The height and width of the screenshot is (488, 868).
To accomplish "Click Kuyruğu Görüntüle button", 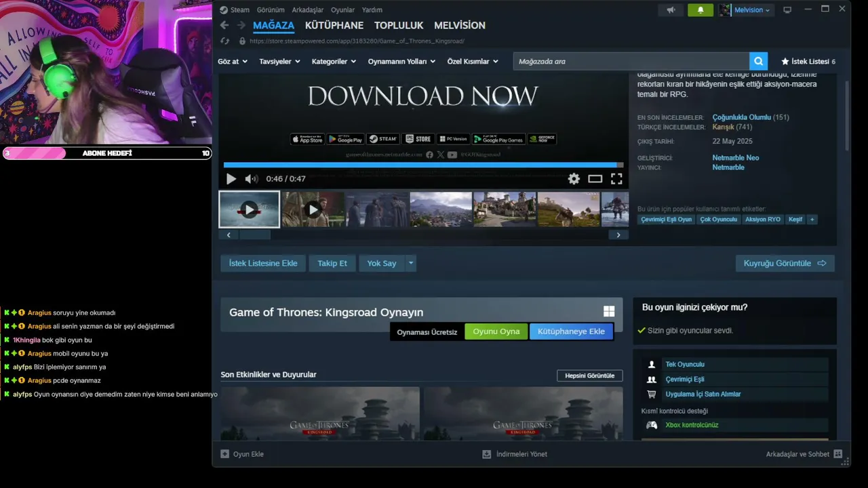I will (785, 263).
